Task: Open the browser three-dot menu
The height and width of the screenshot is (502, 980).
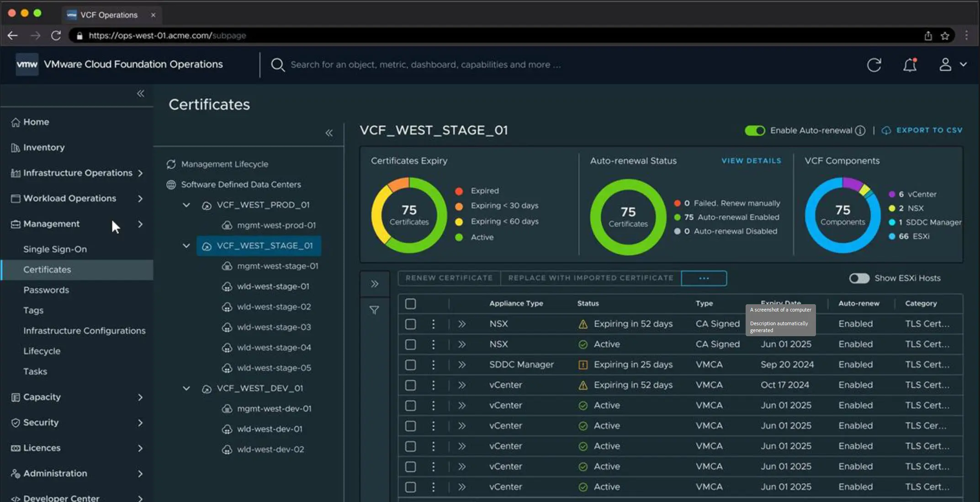Action: click(x=966, y=36)
